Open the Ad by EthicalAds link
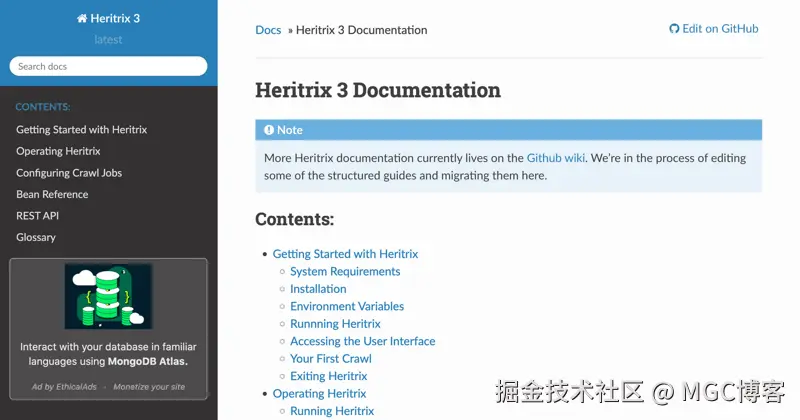 (x=64, y=387)
